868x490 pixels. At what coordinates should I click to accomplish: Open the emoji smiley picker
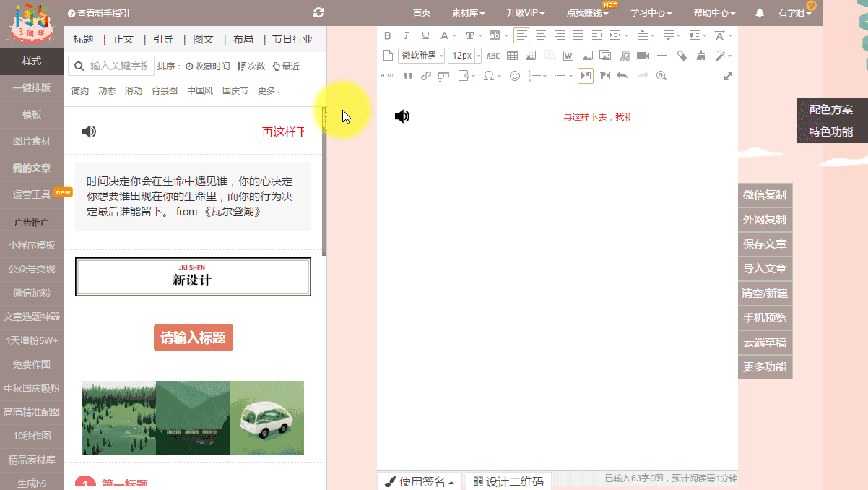[515, 76]
